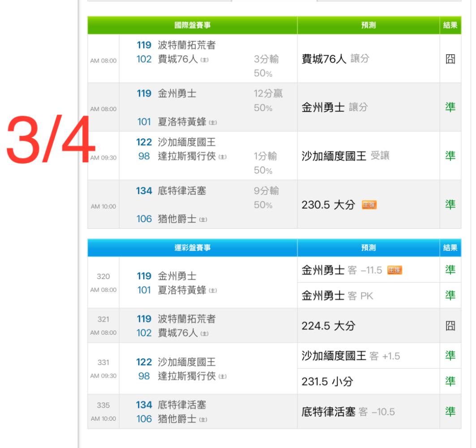Click game number 321 in 運彩盤賽事
Screen dimensions: 476x448
pyautogui.click(x=103, y=319)
